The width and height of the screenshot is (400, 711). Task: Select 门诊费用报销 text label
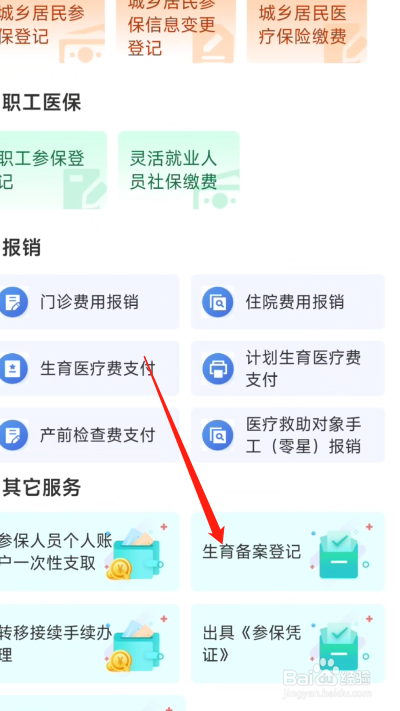(89, 302)
